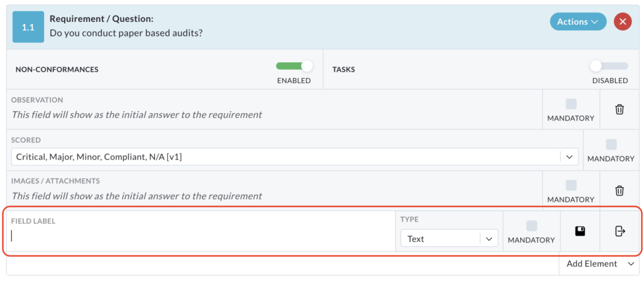Open the Type dropdown showing Text
644x281 pixels.
(x=449, y=239)
